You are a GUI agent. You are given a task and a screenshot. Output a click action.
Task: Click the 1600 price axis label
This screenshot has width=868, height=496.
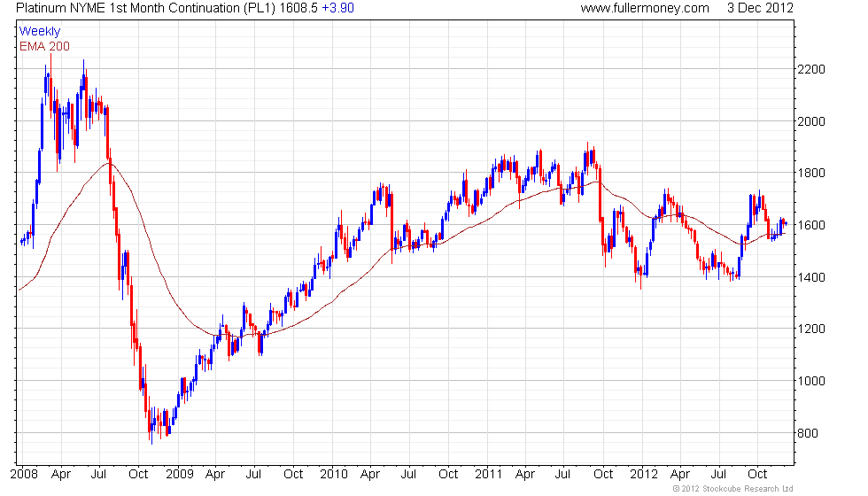tap(811, 225)
